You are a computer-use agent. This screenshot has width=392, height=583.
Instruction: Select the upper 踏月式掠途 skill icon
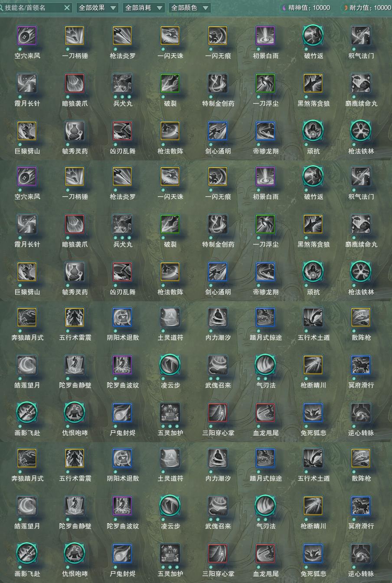pyautogui.click(x=265, y=317)
